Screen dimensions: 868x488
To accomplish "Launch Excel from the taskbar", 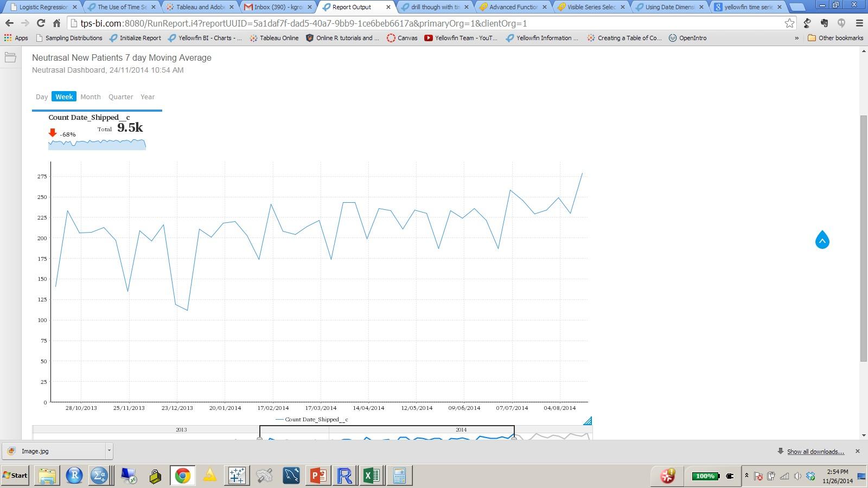I will (x=372, y=476).
